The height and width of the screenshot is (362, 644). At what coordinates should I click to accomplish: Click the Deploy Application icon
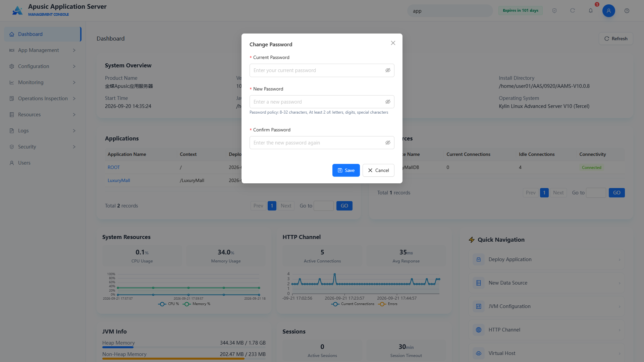479,259
